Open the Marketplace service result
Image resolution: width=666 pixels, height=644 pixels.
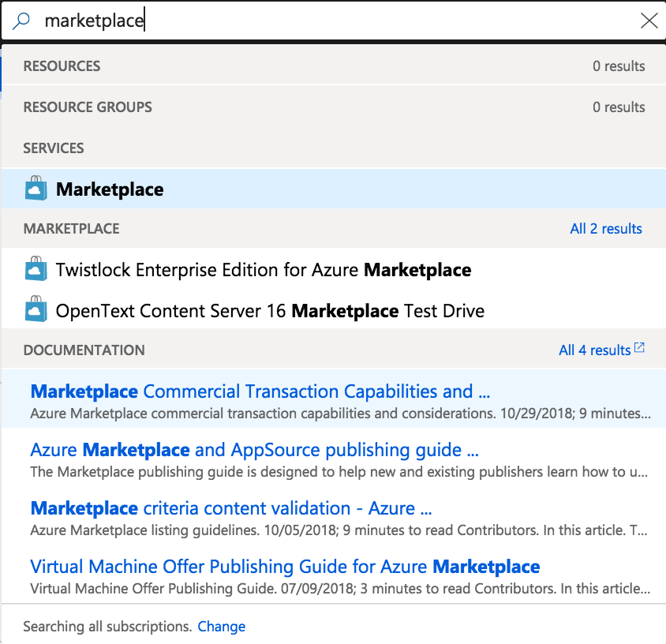point(110,189)
